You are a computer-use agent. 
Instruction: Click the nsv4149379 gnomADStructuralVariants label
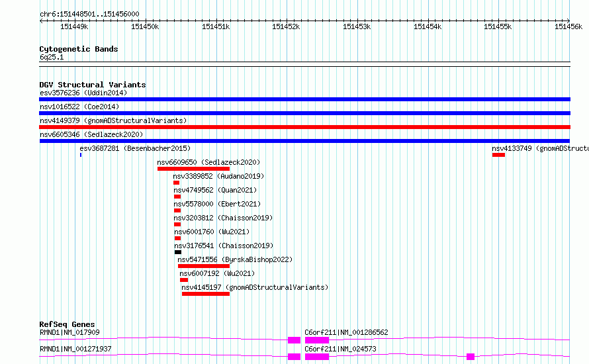pyautogui.click(x=113, y=120)
